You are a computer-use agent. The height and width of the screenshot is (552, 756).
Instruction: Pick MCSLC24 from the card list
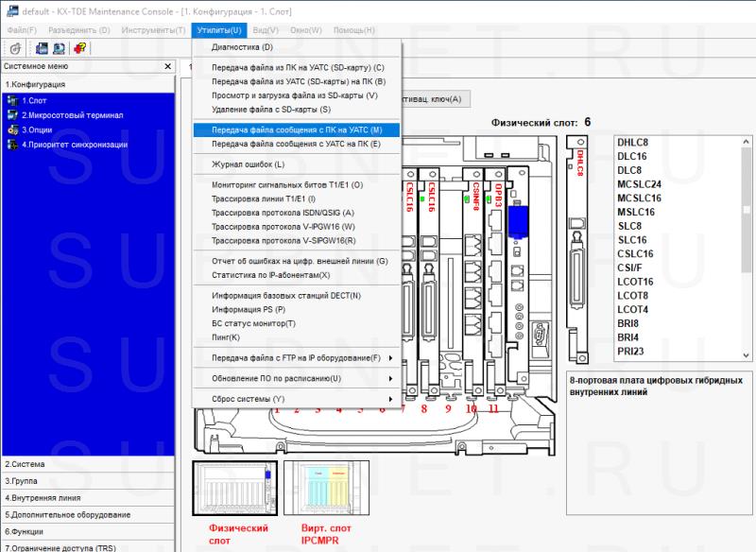[x=639, y=184]
